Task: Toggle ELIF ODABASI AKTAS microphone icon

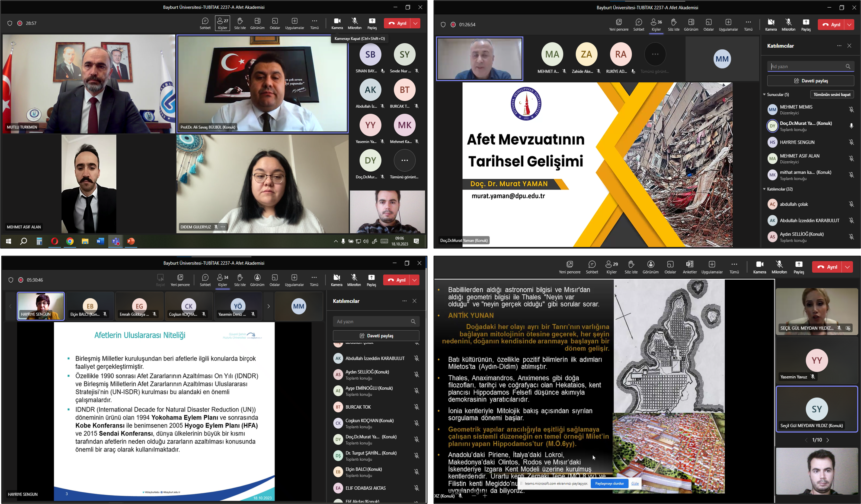Action: [x=417, y=488]
